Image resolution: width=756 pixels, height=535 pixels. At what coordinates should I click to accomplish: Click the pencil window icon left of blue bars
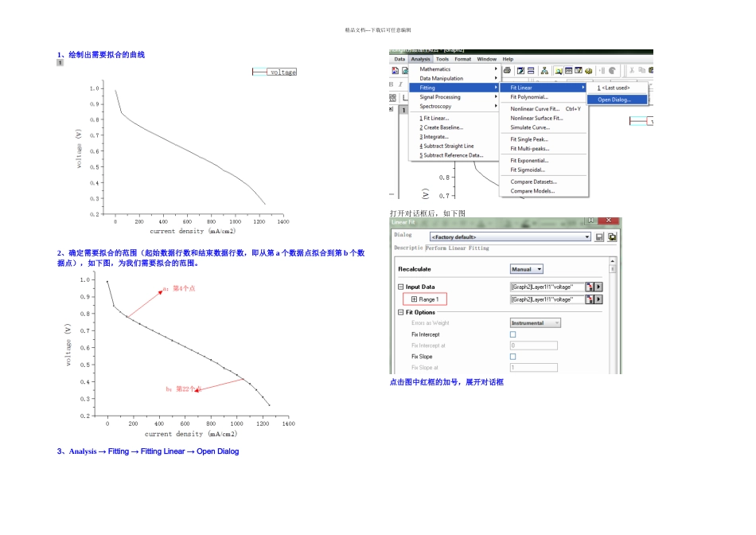tap(520, 70)
